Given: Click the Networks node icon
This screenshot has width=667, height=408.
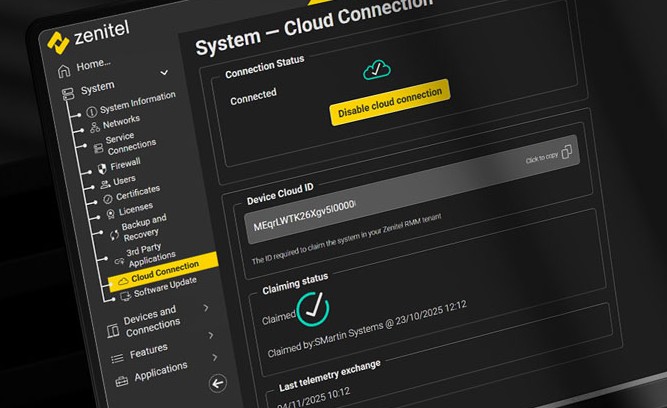Looking at the screenshot, I should (94, 127).
